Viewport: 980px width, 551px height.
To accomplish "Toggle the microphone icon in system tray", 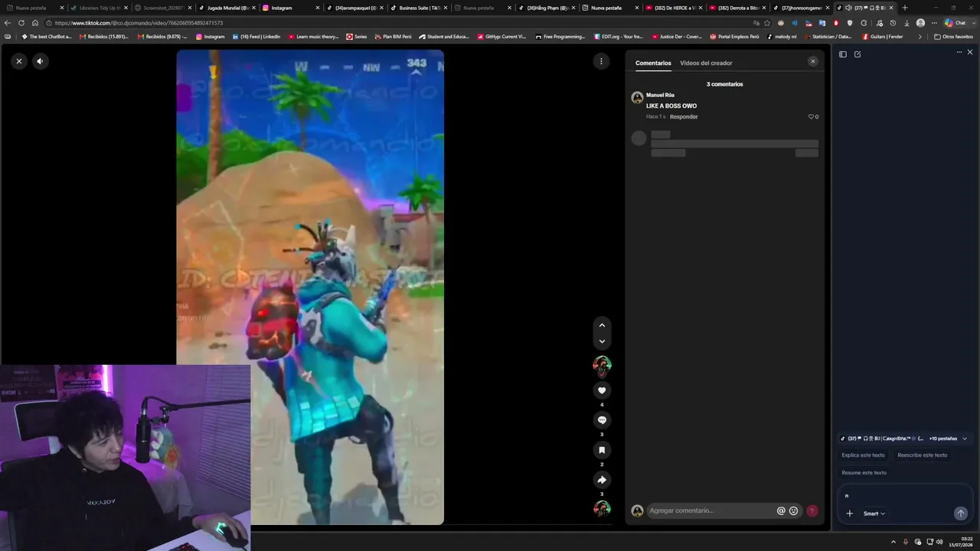I will 906,542.
